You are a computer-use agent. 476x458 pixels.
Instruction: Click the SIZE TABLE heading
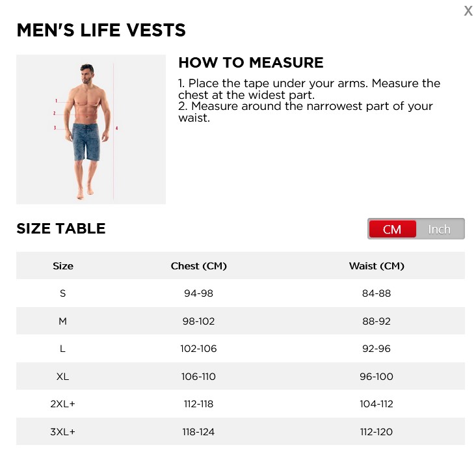tap(61, 228)
